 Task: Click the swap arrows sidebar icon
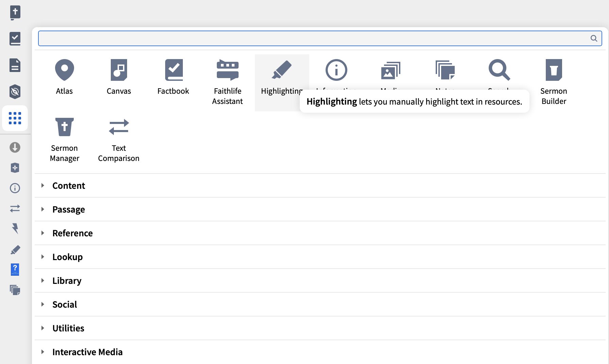pyautogui.click(x=15, y=208)
